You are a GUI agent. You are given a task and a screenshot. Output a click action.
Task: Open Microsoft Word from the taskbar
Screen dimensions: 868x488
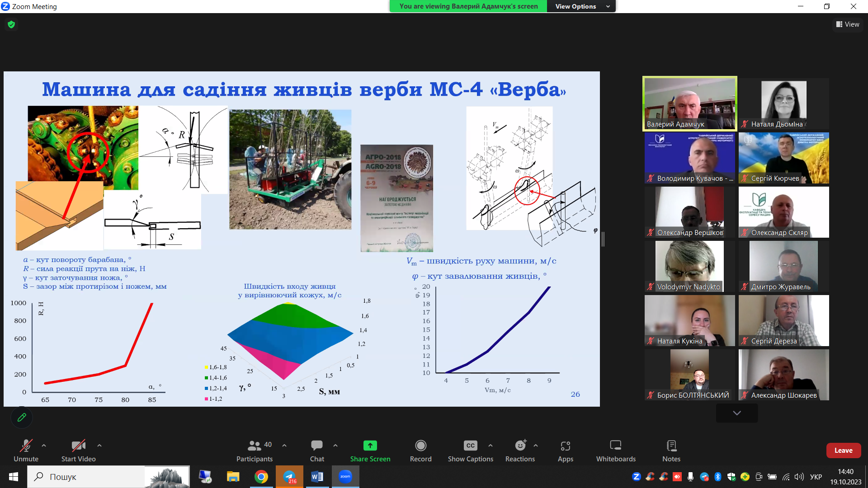point(317,477)
